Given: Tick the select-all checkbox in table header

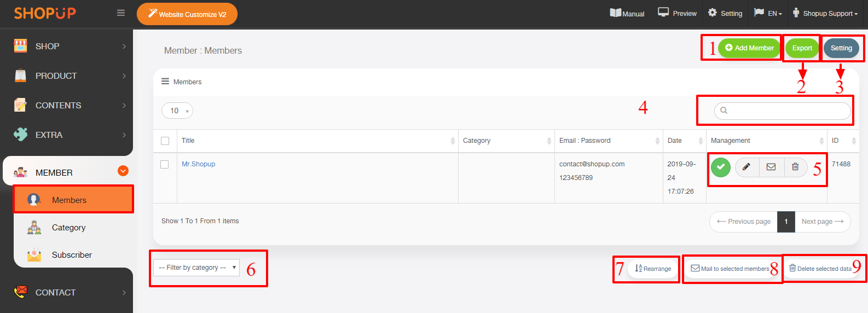Looking at the screenshot, I should [165, 141].
